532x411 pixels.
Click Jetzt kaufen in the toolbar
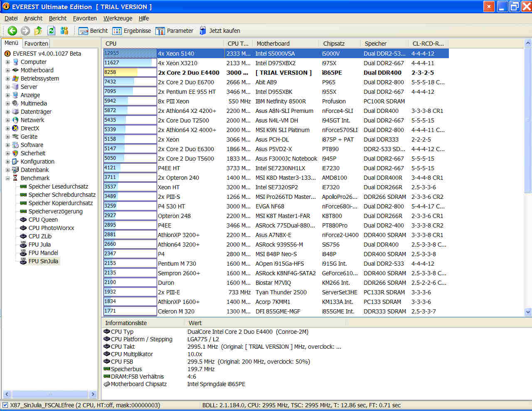point(219,31)
